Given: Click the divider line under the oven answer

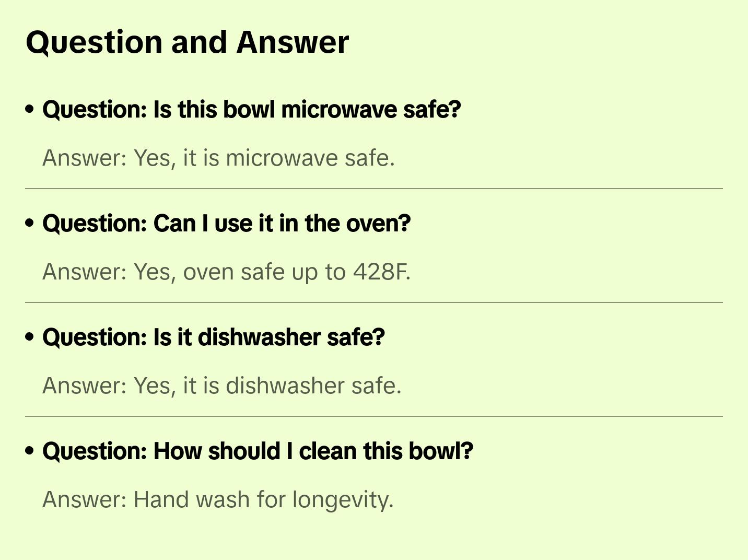Looking at the screenshot, I should 374,302.
